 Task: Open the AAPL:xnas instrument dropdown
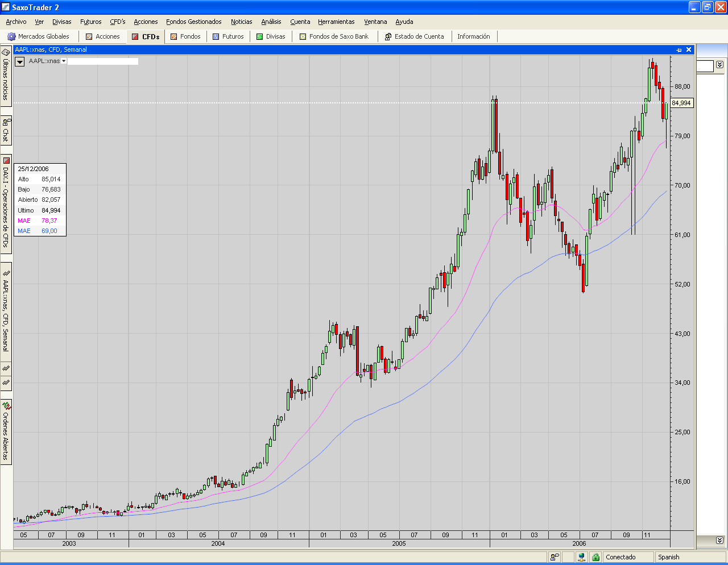point(64,61)
